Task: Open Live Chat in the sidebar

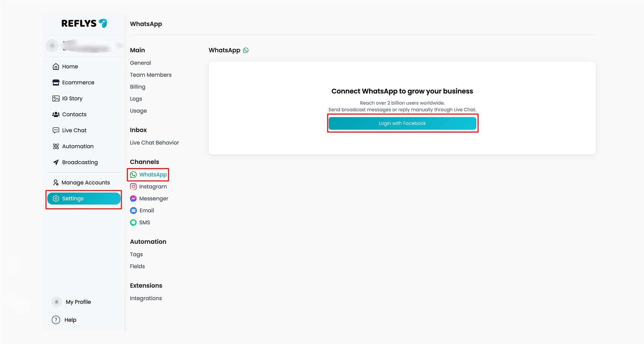Action: (x=74, y=130)
